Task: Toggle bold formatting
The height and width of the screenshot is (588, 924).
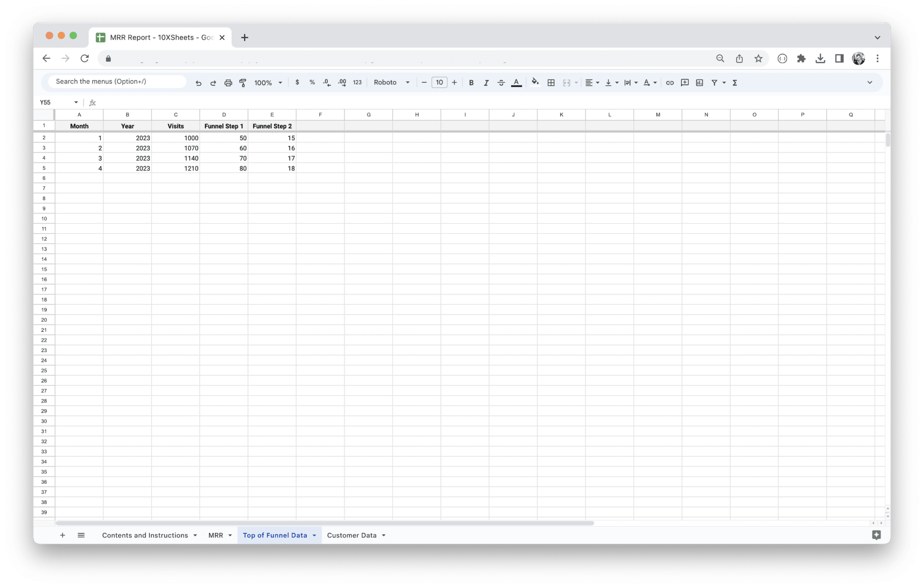Action: [471, 83]
